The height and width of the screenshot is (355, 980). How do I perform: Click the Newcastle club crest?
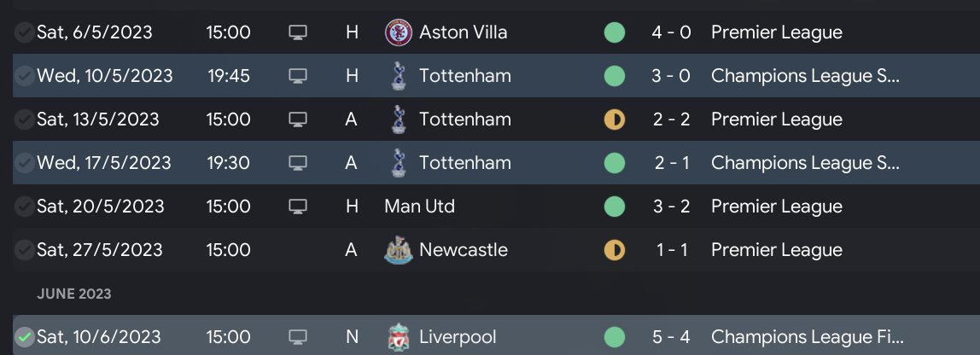397,250
